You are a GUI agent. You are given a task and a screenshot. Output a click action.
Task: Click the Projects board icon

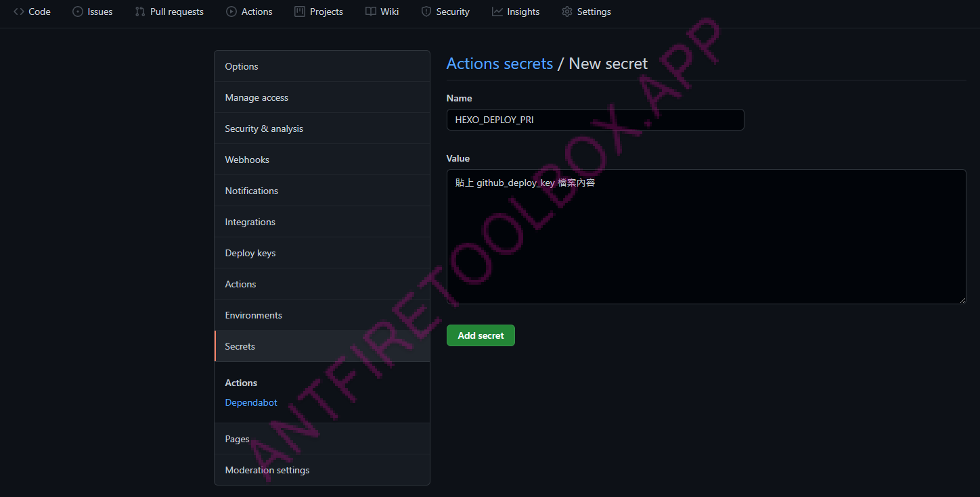(300, 11)
